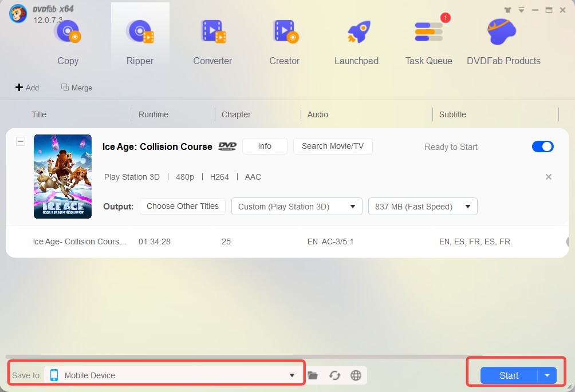Collapse the Ice Age title entry
This screenshot has width=575, height=392.
[21, 141]
